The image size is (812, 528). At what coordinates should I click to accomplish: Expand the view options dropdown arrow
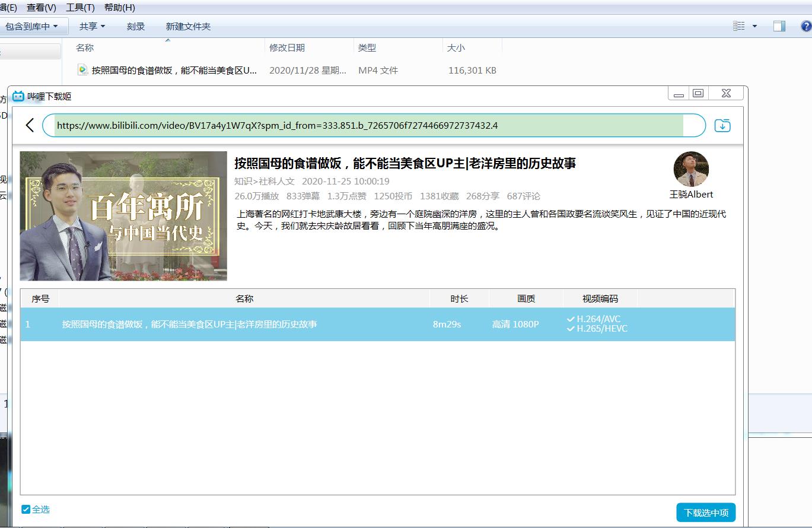[x=754, y=26]
